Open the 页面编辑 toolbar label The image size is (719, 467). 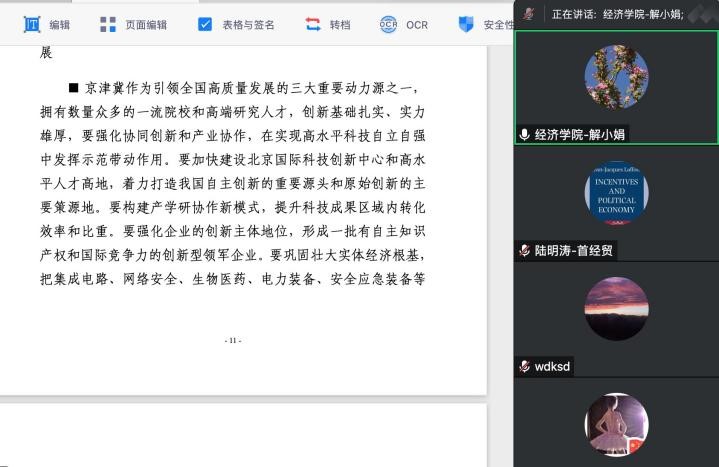click(146, 25)
